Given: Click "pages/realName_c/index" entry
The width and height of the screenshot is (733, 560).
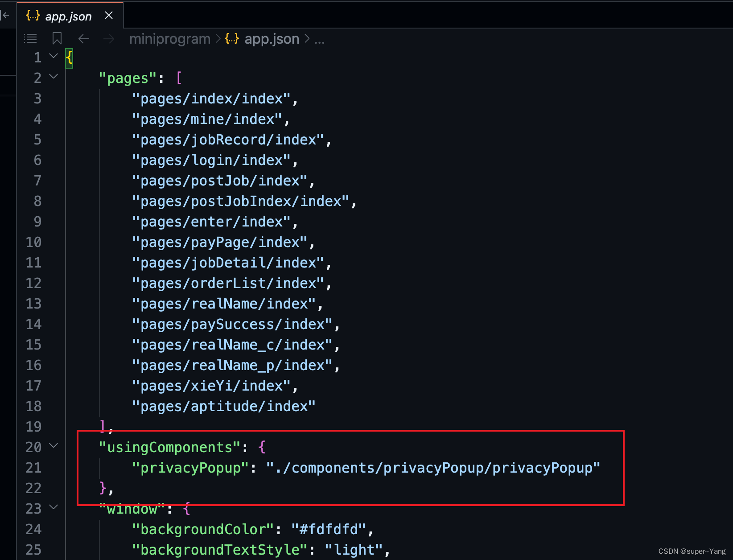Looking at the screenshot, I should pos(232,345).
